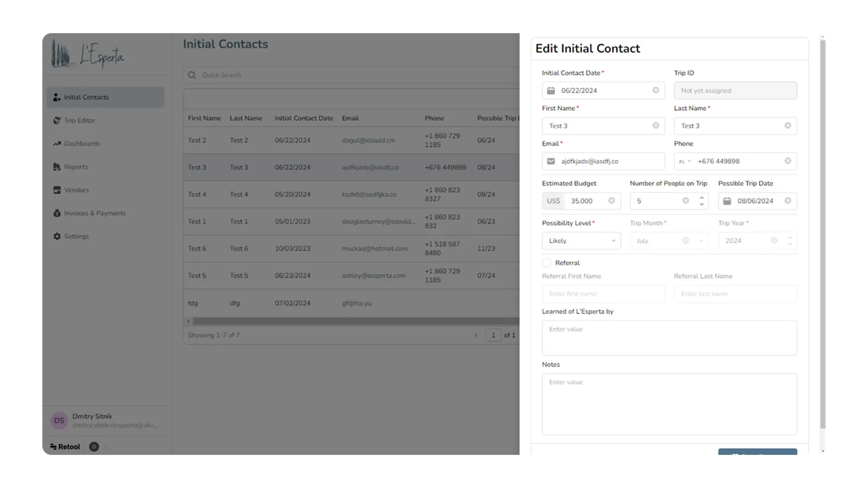The image size is (868, 488).
Task: Clear the Initial Contact Date field
Action: pyautogui.click(x=655, y=91)
